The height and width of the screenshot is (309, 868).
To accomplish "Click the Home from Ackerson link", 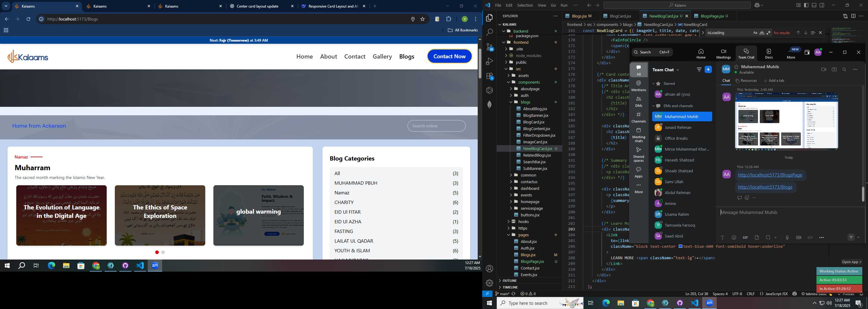I will tap(39, 126).
